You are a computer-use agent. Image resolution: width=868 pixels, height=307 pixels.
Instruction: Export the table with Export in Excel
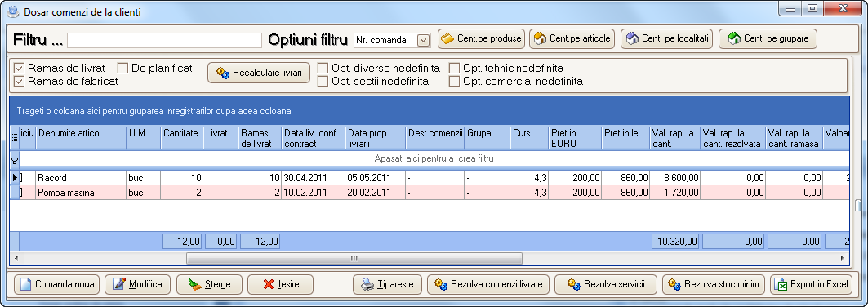click(x=811, y=284)
